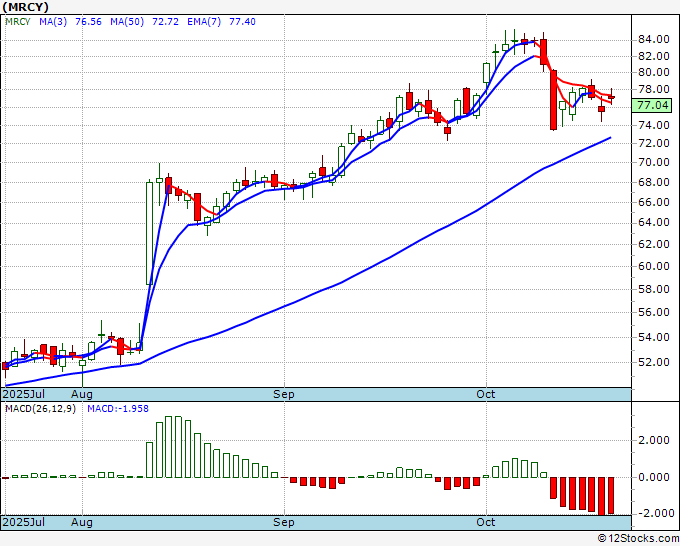Click the -2.000 MACD axis label
The width and height of the screenshot is (680, 546).
[x=654, y=513]
